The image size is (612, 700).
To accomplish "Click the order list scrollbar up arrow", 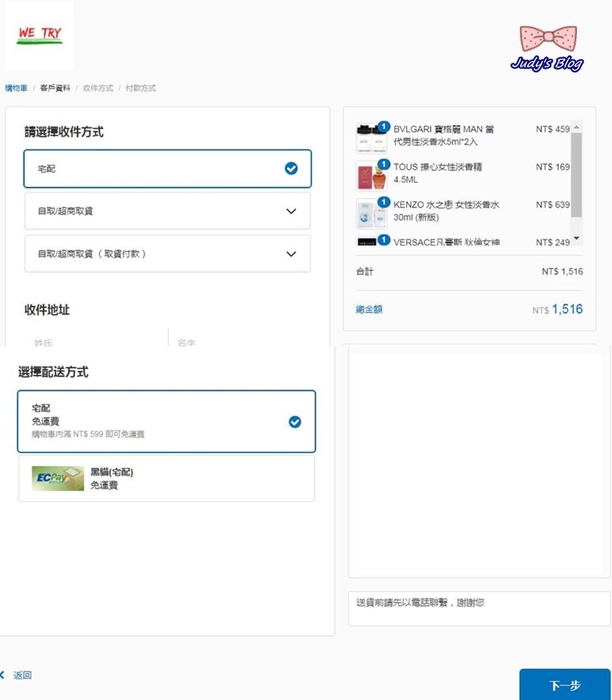I will (576, 127).
